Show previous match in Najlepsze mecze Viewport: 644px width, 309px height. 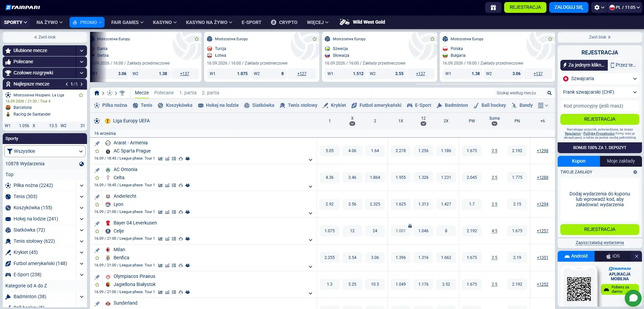(x=67, y=84)
